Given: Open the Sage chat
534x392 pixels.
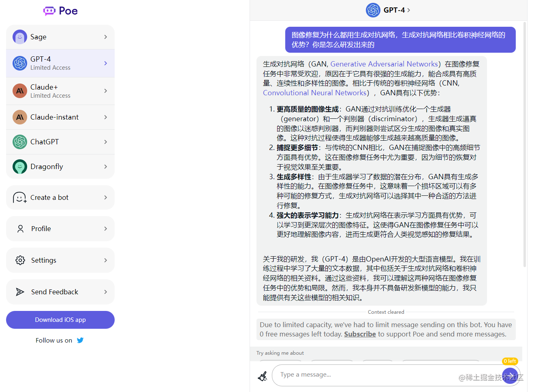Looking at the screenshot, I should click(60, 37).
